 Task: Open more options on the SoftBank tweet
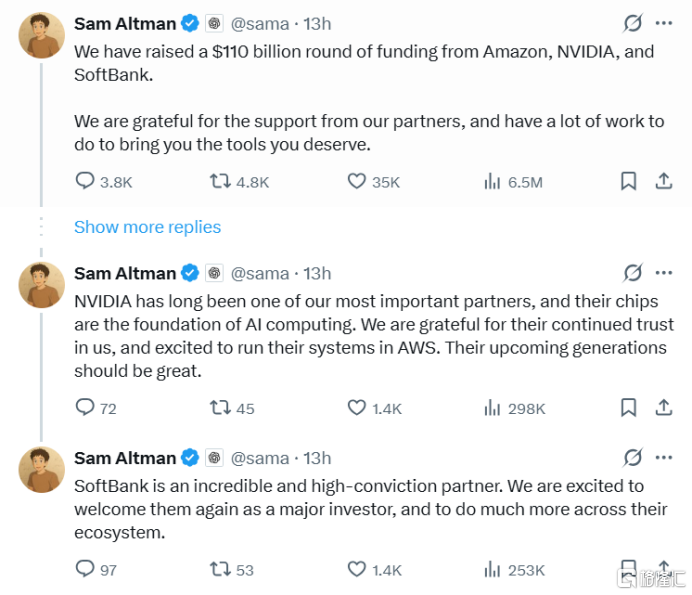click(663, 457)
